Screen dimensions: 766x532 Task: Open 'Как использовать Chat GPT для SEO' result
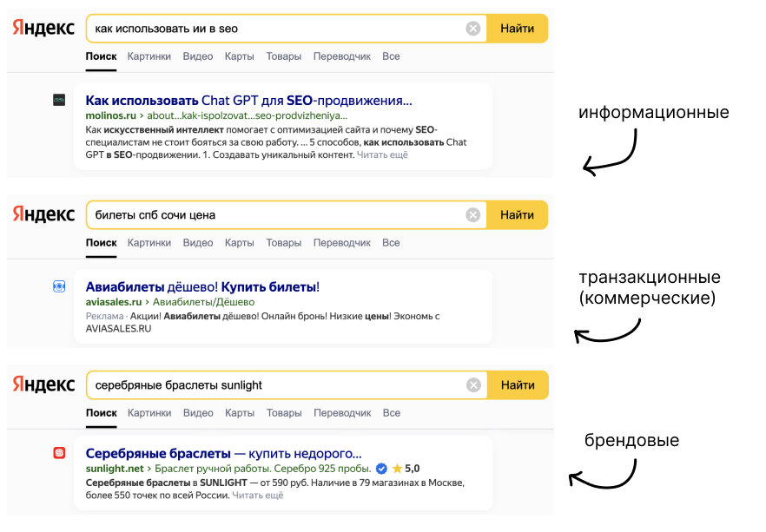click(248, 101)
